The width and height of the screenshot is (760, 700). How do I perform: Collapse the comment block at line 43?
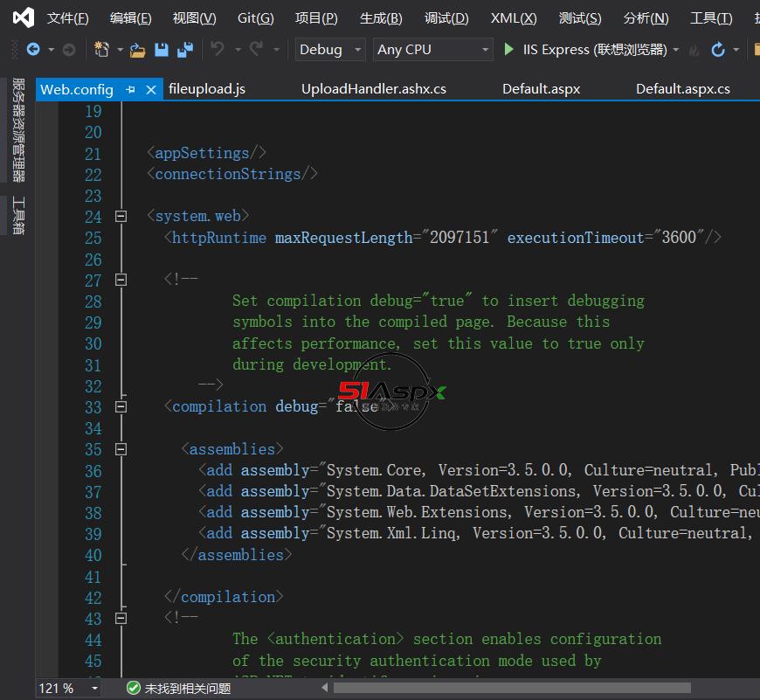(x=121, y=619)
